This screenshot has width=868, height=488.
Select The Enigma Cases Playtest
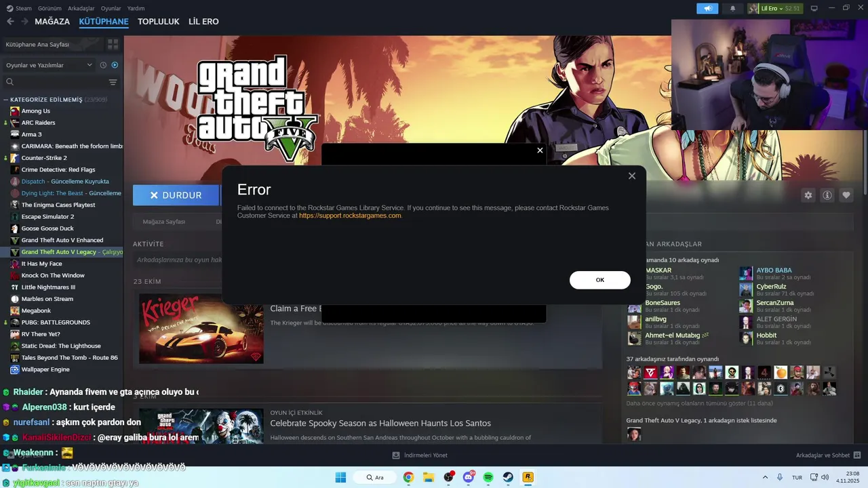pyautogui.click(x=58, y=205)
